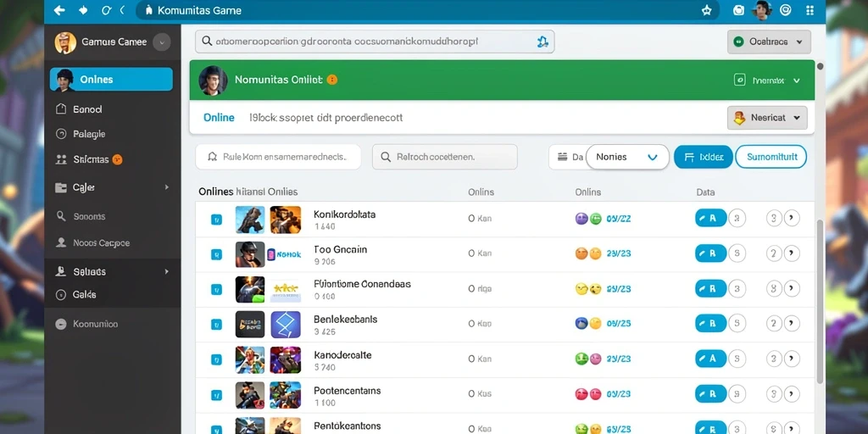The height and width of the screenshot is (434, 868).
Task: Click the Benlekeebanls purple app thumbnail
Action: click(x=286, y=325)
